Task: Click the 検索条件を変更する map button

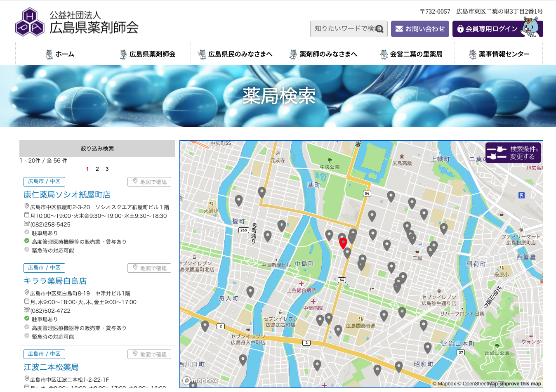Action: (513, 153)
